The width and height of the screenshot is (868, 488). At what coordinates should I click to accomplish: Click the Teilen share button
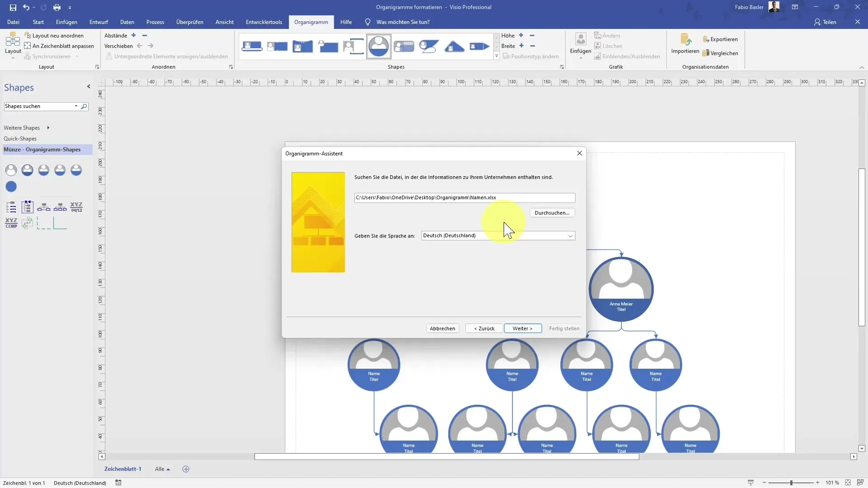(825, 22)
